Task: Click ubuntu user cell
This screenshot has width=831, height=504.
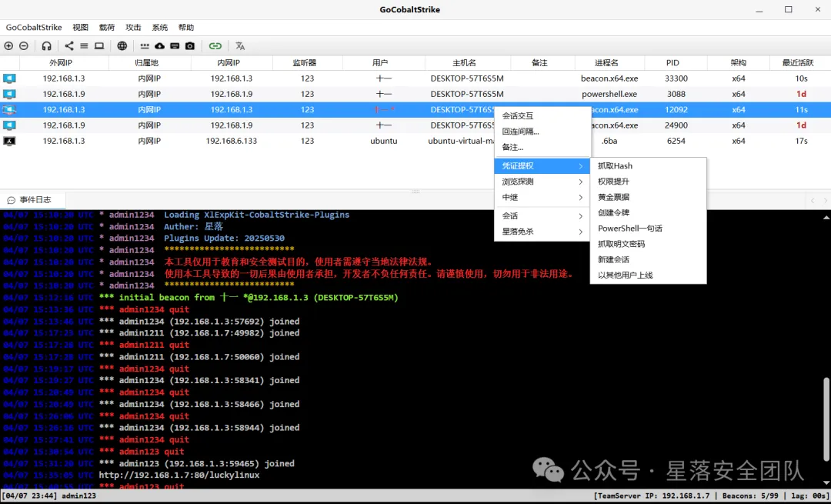Action: click(384, 141)
